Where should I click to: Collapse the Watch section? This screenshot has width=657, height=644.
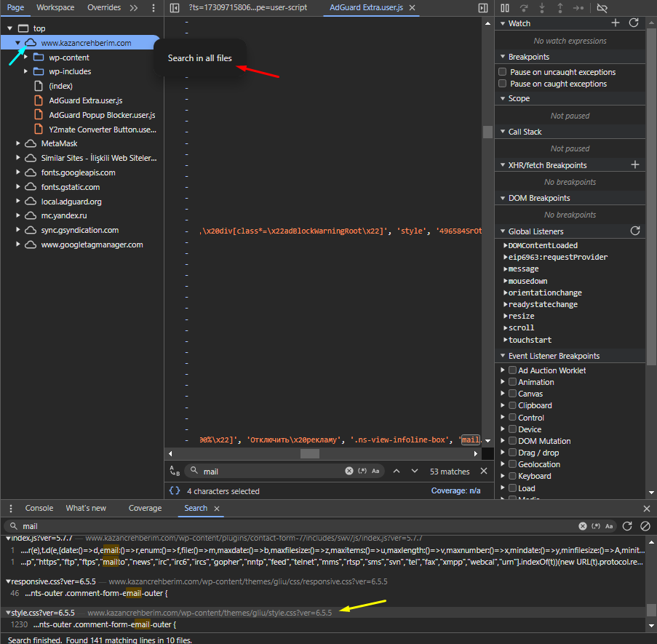click(x=503, y=23)
